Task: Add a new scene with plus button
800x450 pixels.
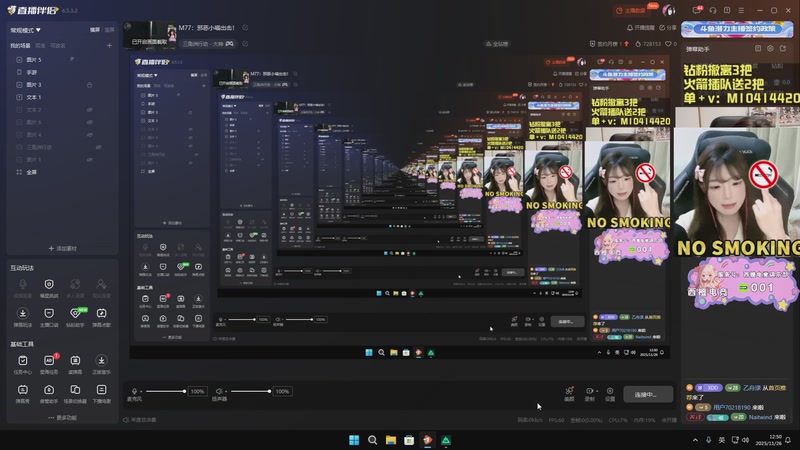Action: [109, 45]
